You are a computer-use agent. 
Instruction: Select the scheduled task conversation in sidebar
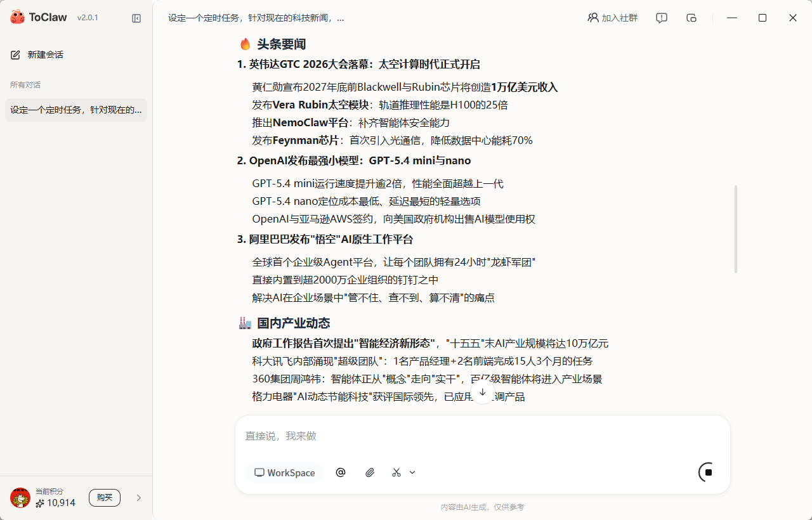(x=75, y=109)
